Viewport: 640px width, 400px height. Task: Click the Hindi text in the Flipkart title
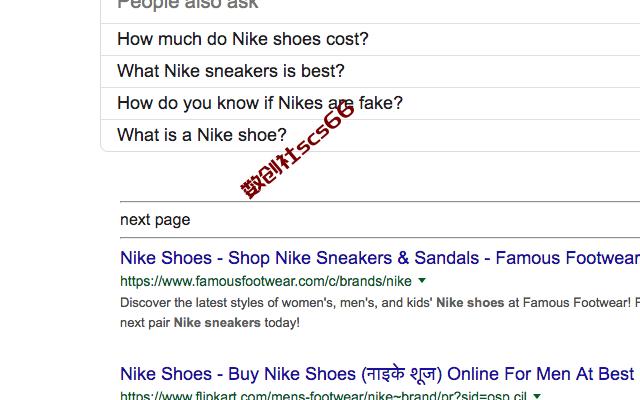[402, 374]
